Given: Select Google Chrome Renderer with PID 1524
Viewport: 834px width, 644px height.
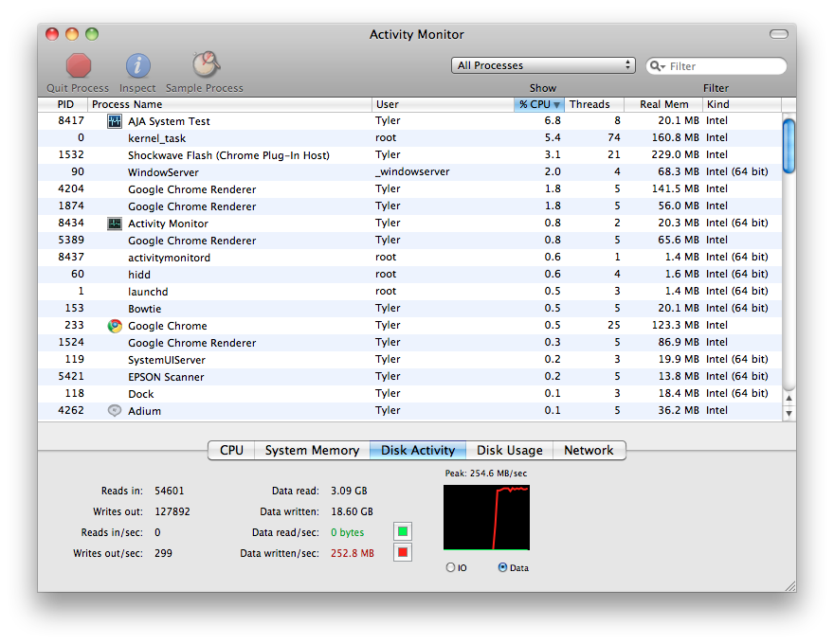Looking at the screenshot, I should click(x=409, y=343).
